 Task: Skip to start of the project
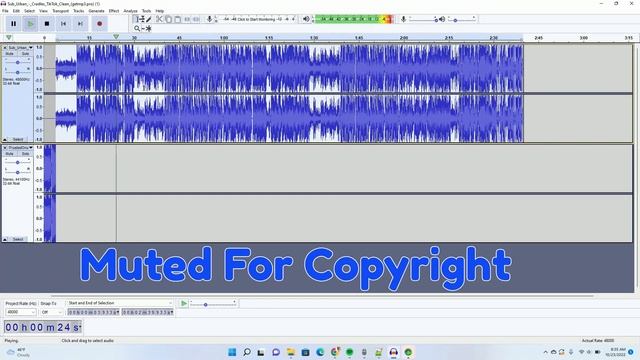pos(63,24)
